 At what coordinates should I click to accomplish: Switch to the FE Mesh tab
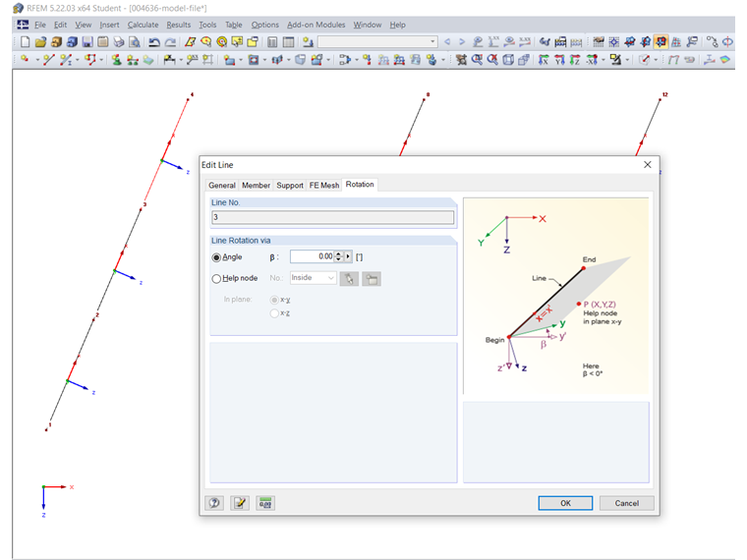pyautogui.click(x=324, y=186)
